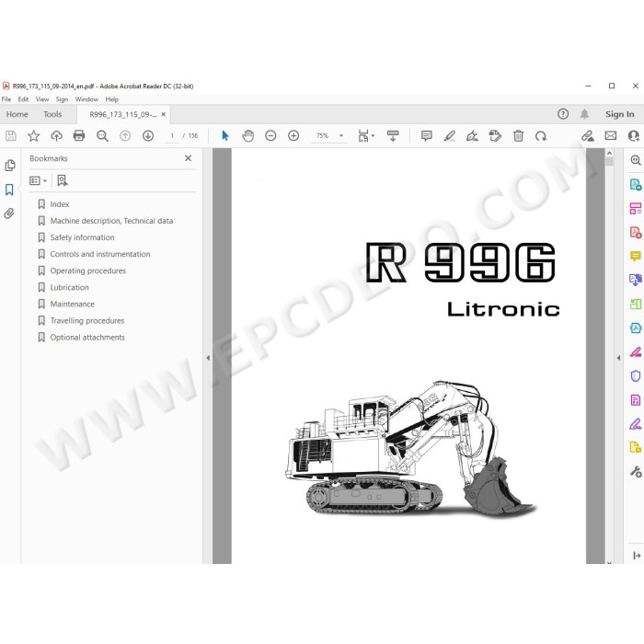The height and width of the screenshot is (644, 644).
Task: Activate the Hand pan tool
Action: (x=247, y=135)
